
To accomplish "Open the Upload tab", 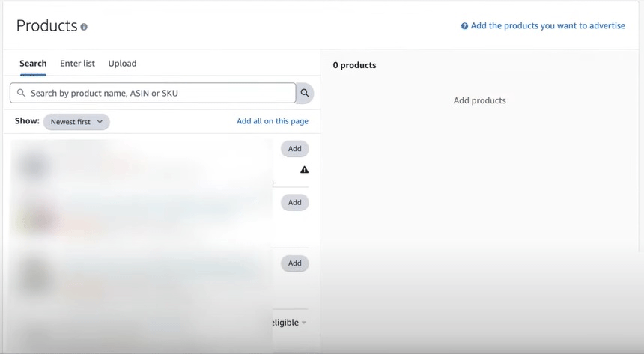I will (x=122, y=64).
